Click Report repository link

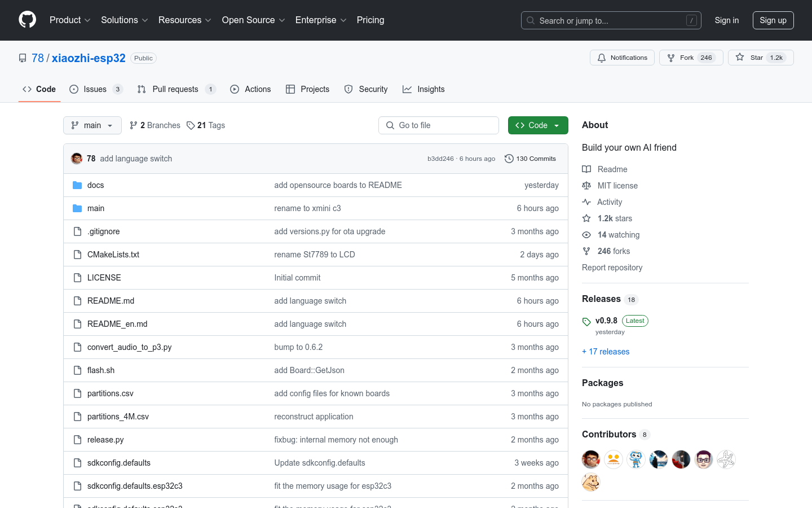pos(612,268)
